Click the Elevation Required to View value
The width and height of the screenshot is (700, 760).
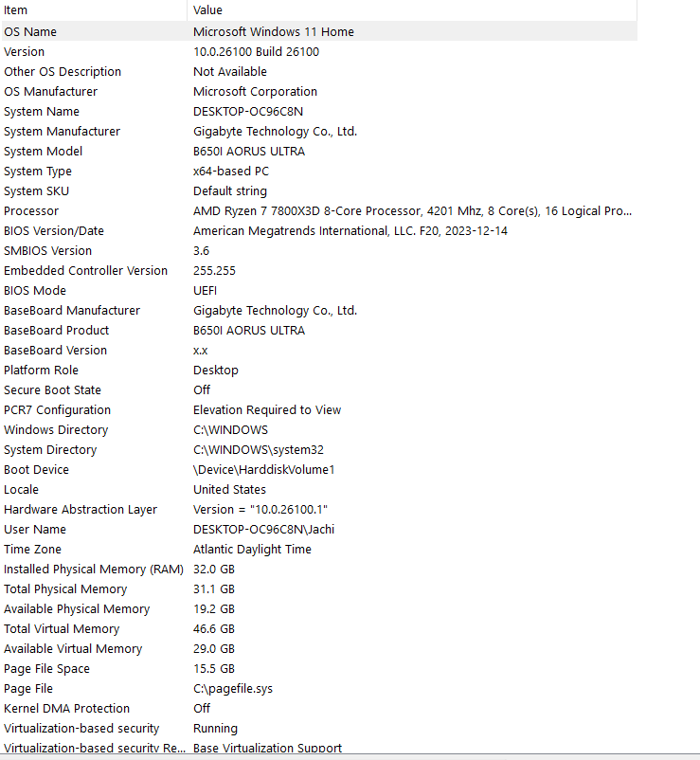click(267, 410)
